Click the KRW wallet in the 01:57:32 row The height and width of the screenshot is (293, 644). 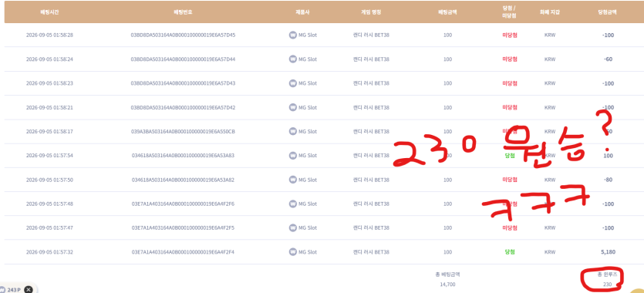[550, 252]
